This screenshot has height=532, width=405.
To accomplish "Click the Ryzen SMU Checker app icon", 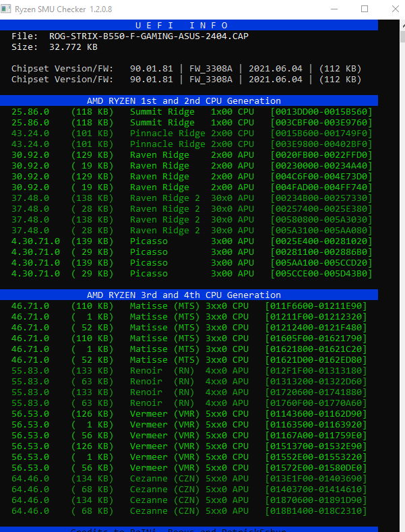I will [5, 9].
